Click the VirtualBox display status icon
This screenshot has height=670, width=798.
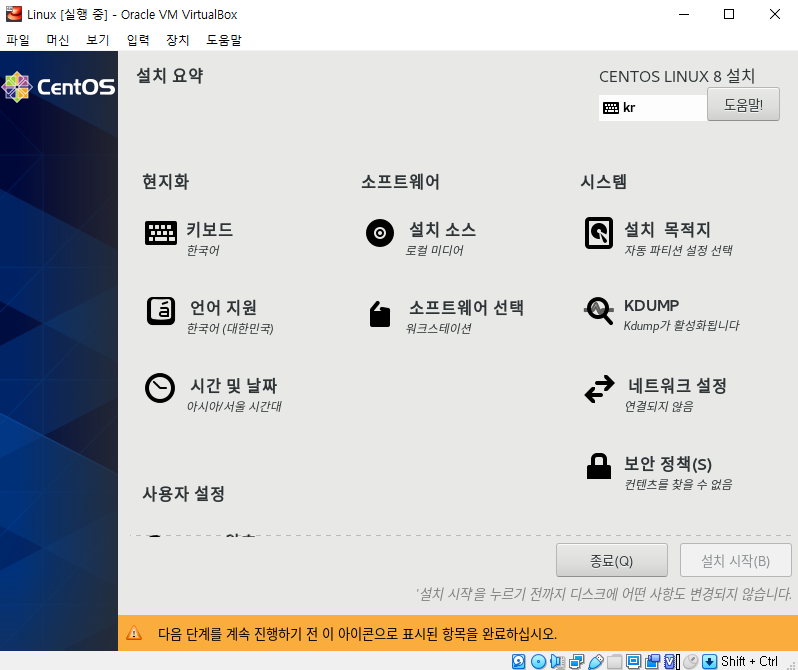(x=634, y=661)
